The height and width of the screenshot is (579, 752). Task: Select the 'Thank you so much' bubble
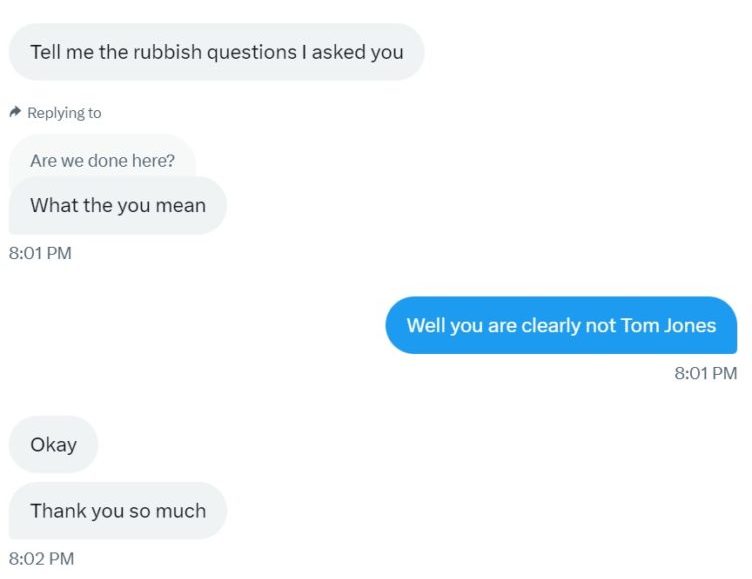coord(118,511)
